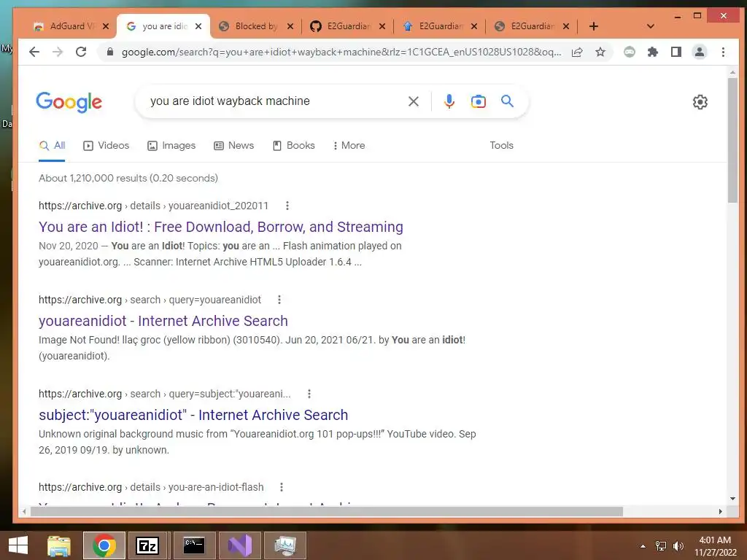Reload the Google search page
747x560 pixels.
click(x=81, y=52)
